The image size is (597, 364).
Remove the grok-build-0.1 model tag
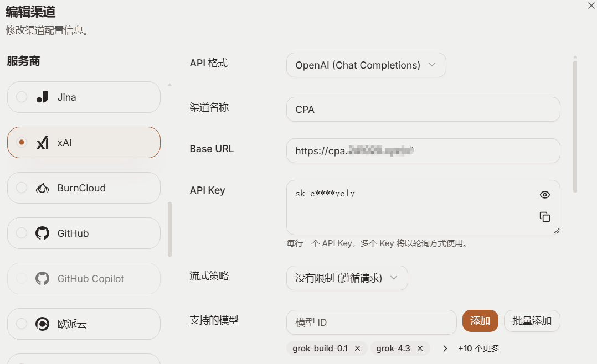click(x=358, y=349)
